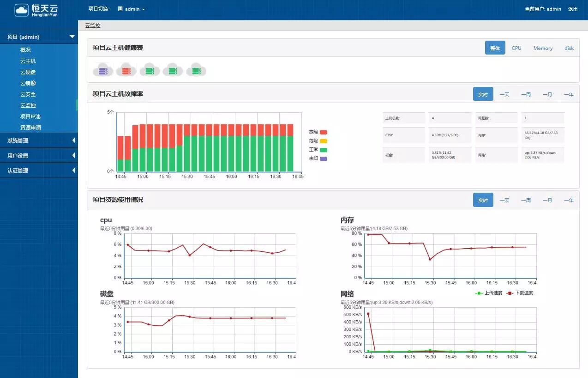
Task: Open 云安全 in the sidebar
Action: click(28, 94)
